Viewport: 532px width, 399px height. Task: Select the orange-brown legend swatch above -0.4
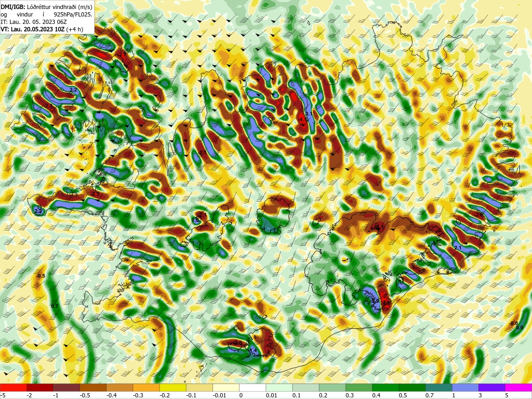(120, 387)
